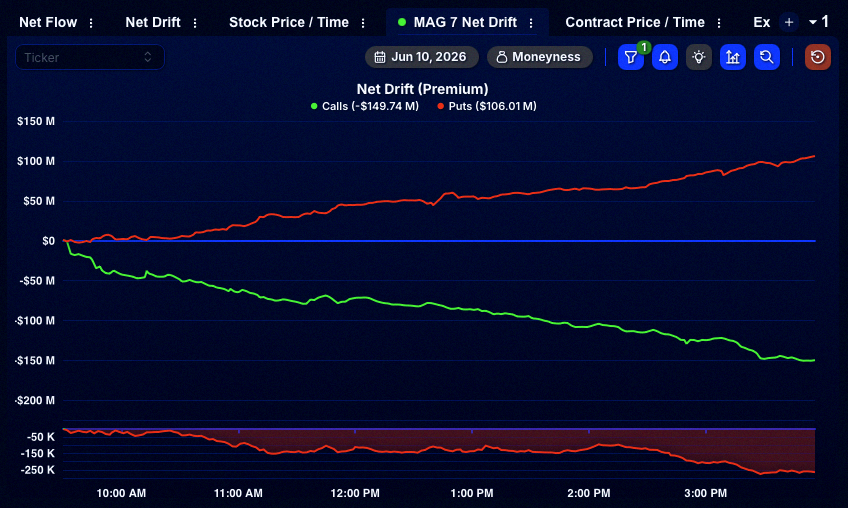Click the -250 K lower axis label
This screenshot has height=508, width=848.
coord(38,470)
